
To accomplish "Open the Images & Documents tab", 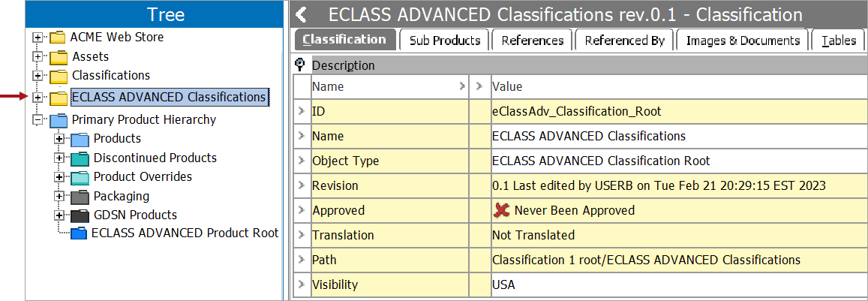I will coord(743,41).
